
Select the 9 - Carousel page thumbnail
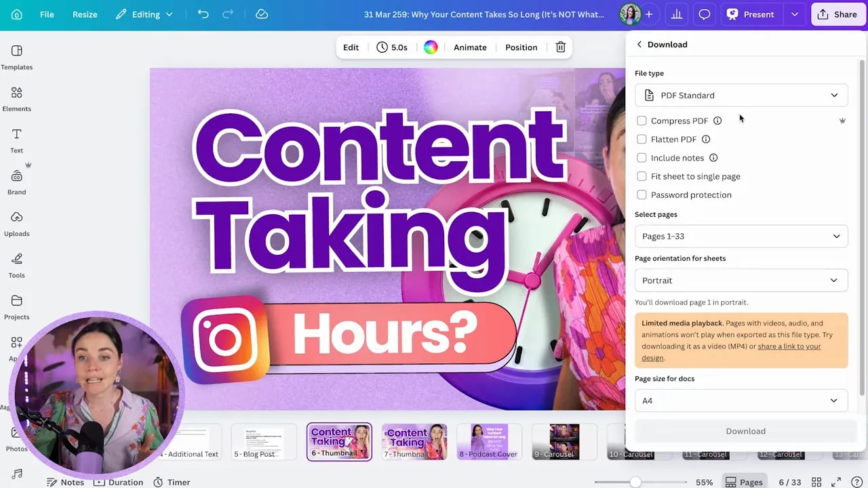pos(564,442)
